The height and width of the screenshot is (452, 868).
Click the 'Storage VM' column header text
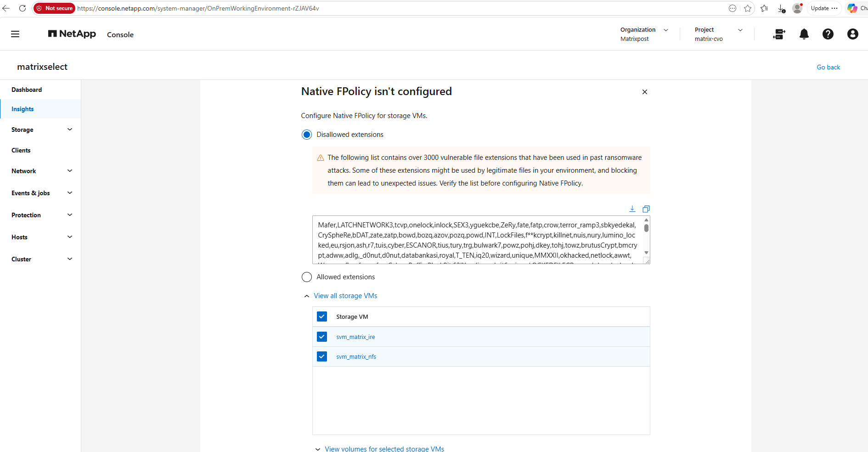(352, 317)
